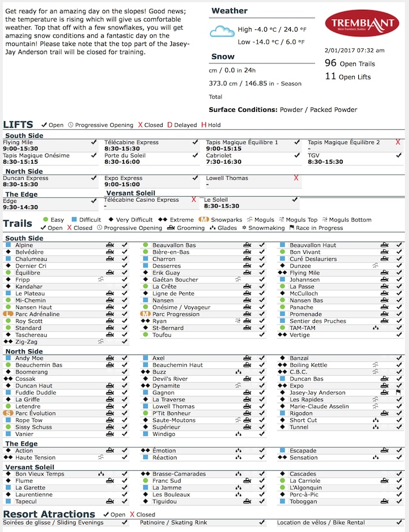Click the checkmark beside Vertige trail
The height and width of the screenshot is (532, 409).
point(399,335)
